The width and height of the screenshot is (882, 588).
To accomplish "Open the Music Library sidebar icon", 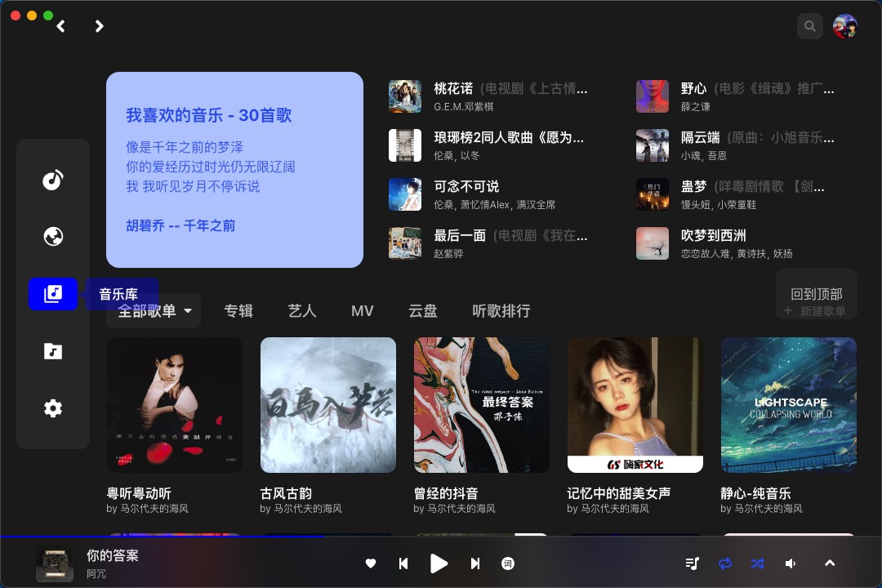I will (53, 294).
